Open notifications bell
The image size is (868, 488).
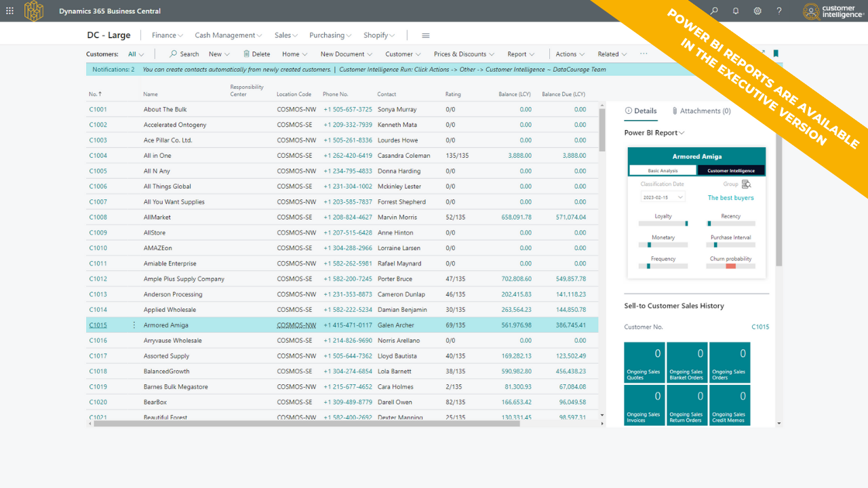pos(736,11)
